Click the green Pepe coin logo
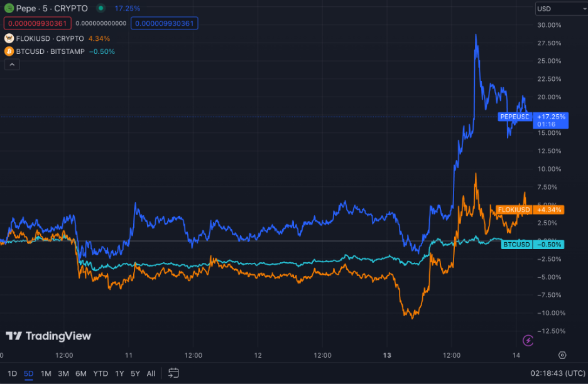 coord(9,8)
